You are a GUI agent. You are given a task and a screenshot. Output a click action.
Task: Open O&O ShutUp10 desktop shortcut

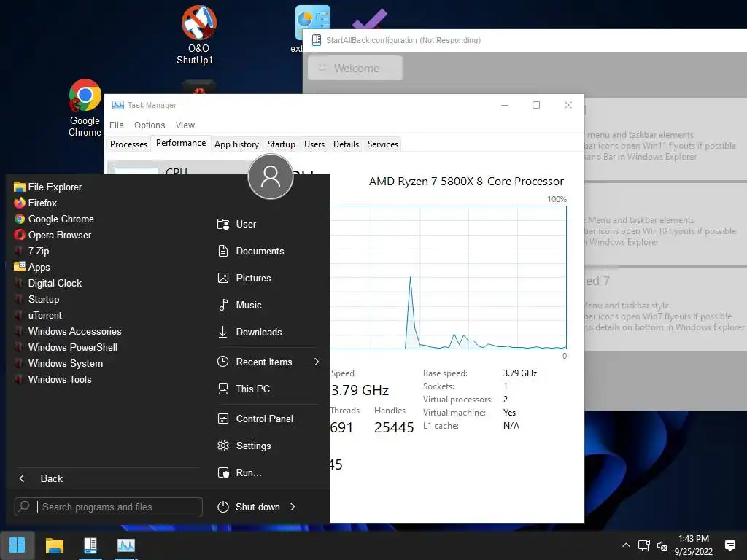point(199,35)
